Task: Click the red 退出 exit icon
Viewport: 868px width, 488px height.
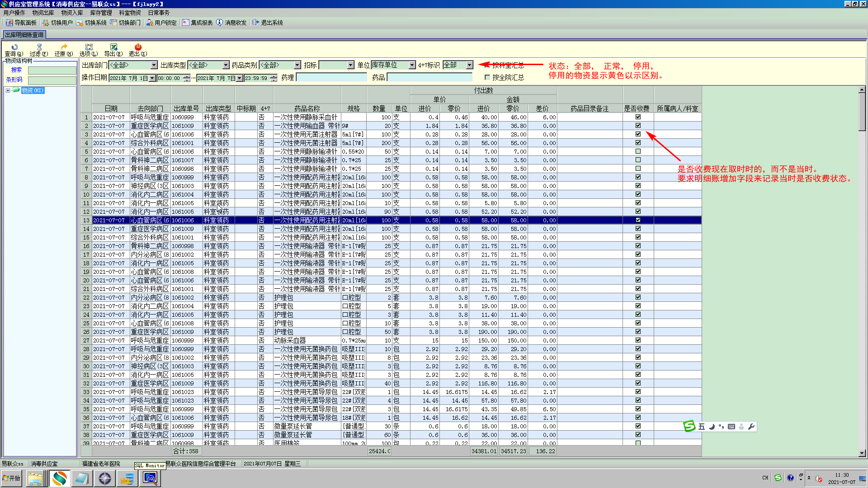Action: coord(138,47)
